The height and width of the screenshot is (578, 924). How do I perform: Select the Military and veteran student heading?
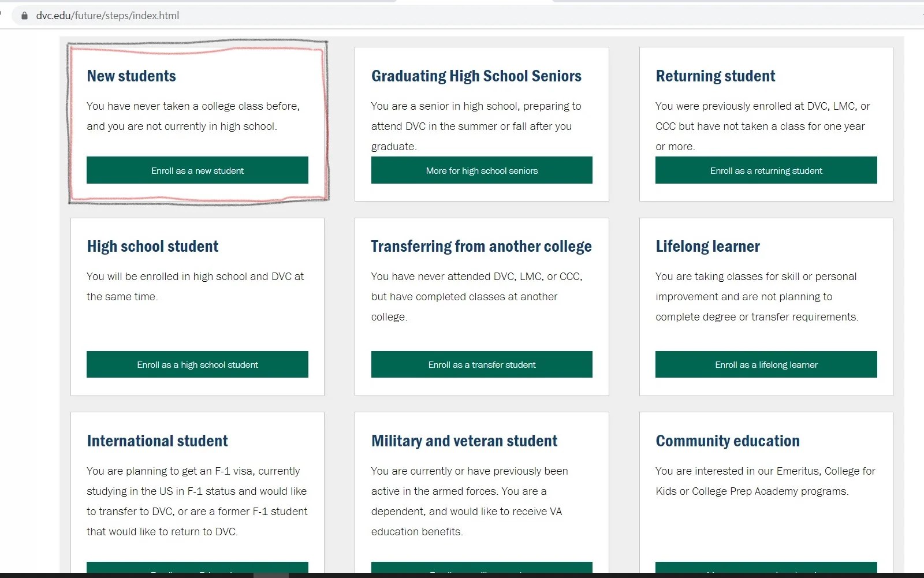tap(464, 441)
